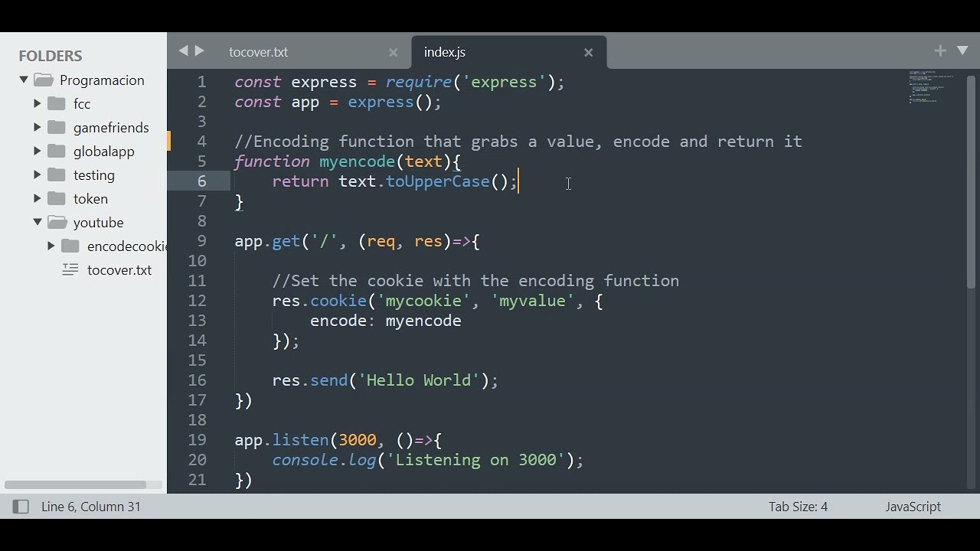Click the Programacion folder icon
980x551 pixels.
click(x=44, y=80)
